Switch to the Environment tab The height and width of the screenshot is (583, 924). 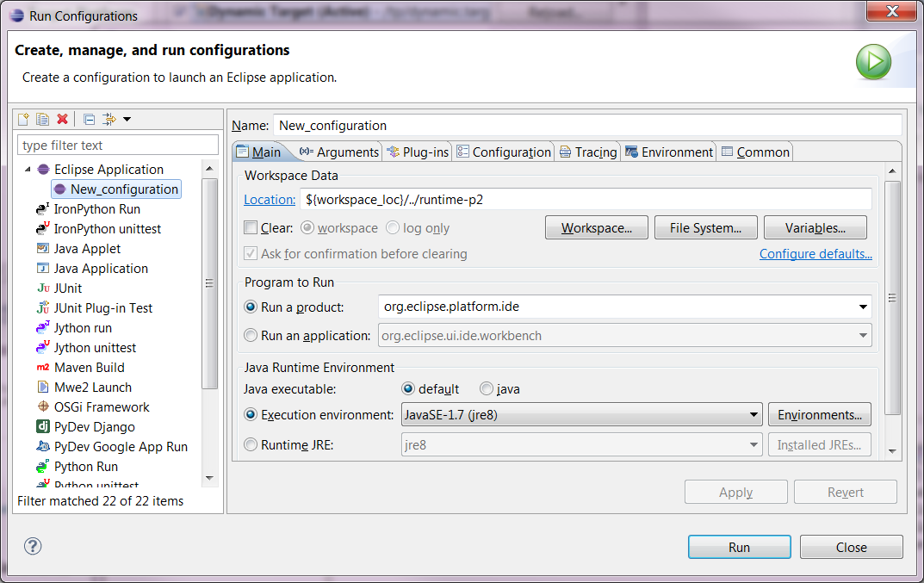coord(669,152)
